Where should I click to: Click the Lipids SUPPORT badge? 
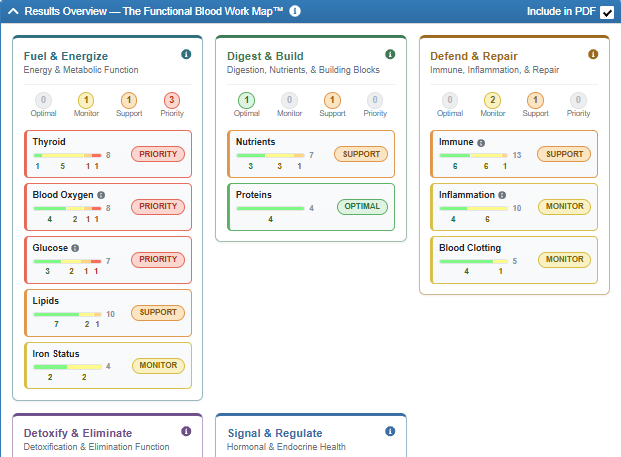click(x=158, y=312)
